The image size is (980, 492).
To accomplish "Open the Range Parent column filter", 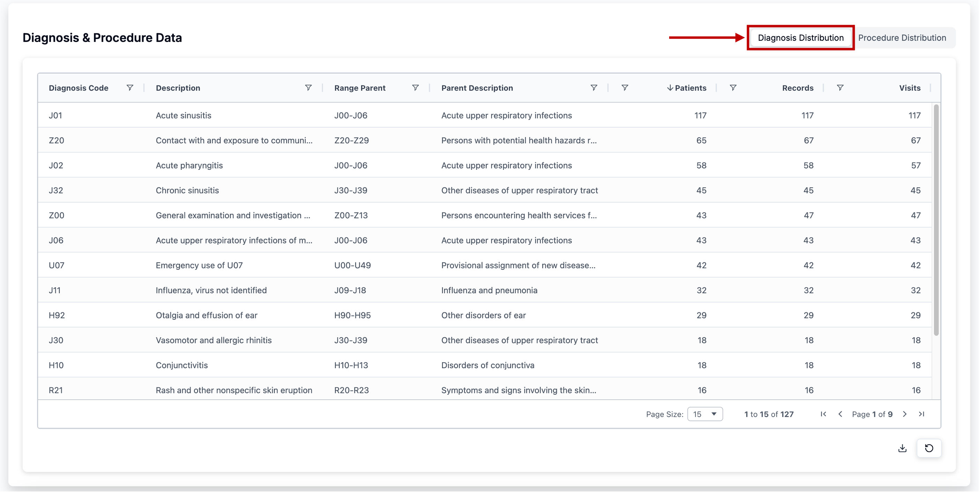I will (416, 88).
